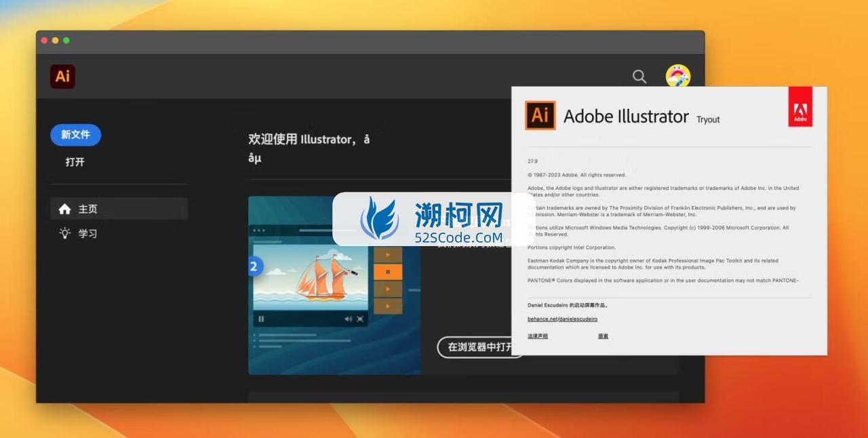This screenshot has height=438, width=868.
Task: Maximize the window with the green button
Action: pyautogui.click(x=66, y=41)
